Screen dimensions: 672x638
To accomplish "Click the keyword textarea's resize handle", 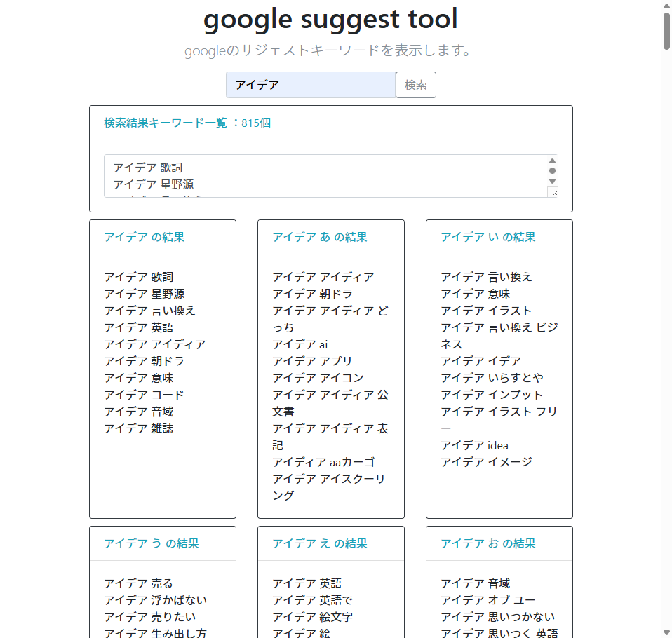I will point(553,192).
